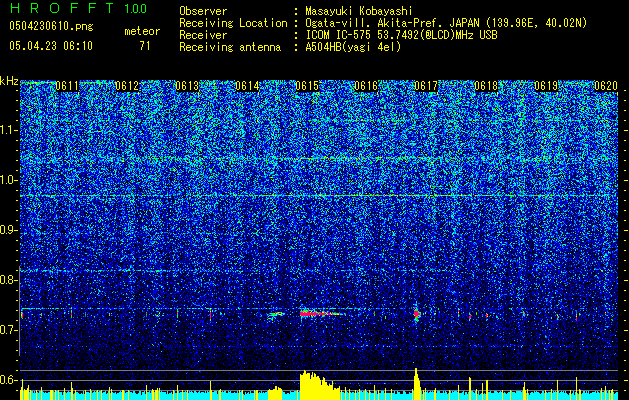The image size is (629, 400).
Task: Click the 0.9 kHz axis label
Action: pos(9,230)
